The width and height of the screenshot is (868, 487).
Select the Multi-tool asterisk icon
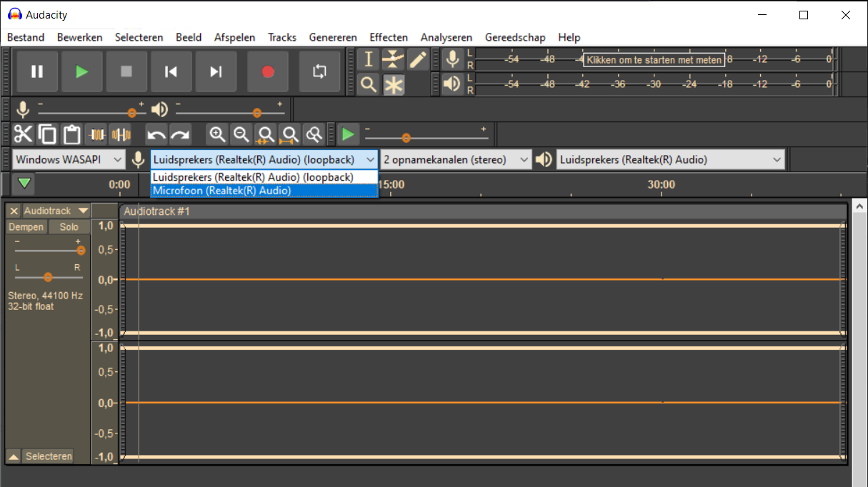pyautogui.click(x=393, y=85)
